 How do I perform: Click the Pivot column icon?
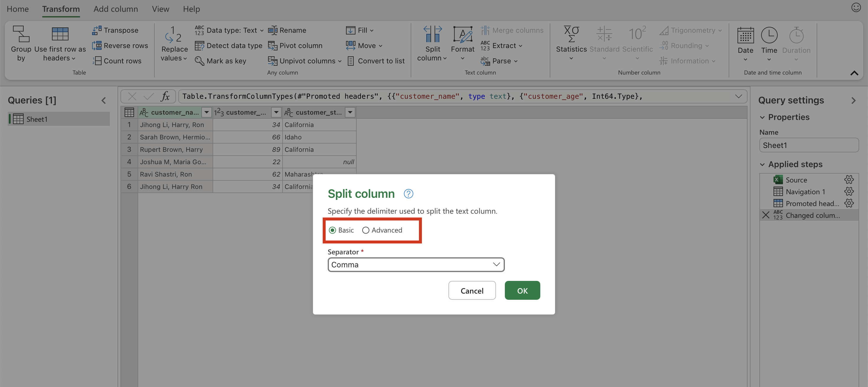[x=272, y=45]
